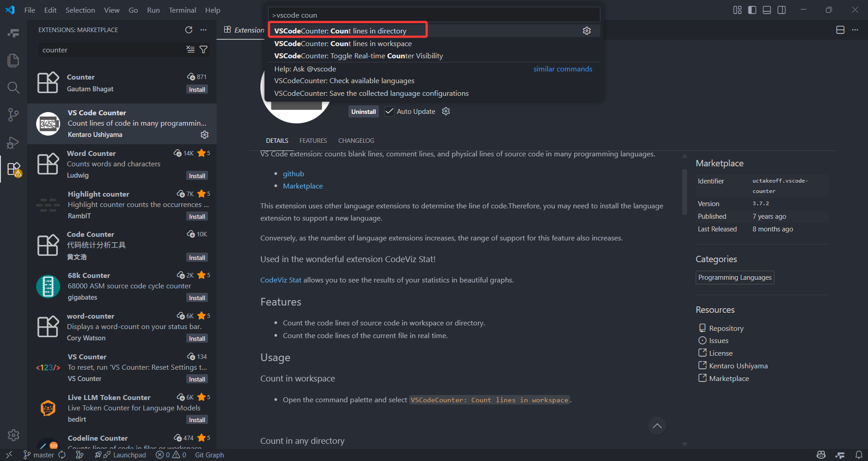Viewport: 868px width, 461px height.
Task: Select VS Counter extension in the list
Action: click(122, 367)
